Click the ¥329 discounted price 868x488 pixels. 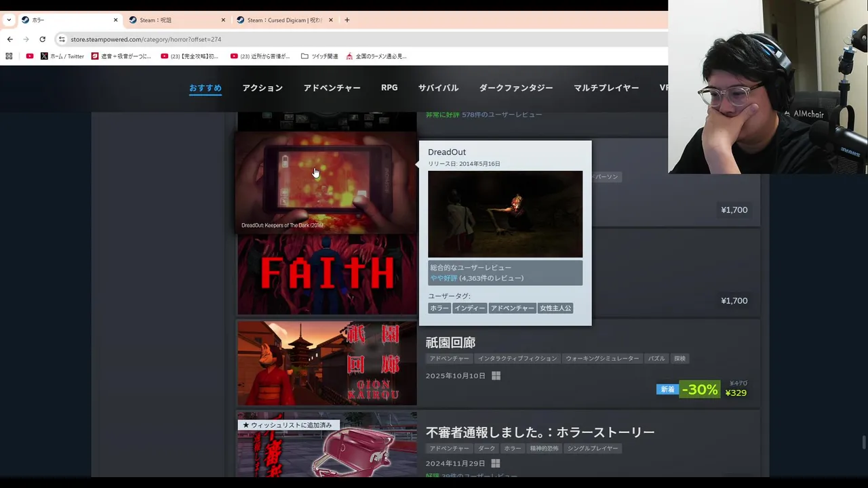pos(736,393)
